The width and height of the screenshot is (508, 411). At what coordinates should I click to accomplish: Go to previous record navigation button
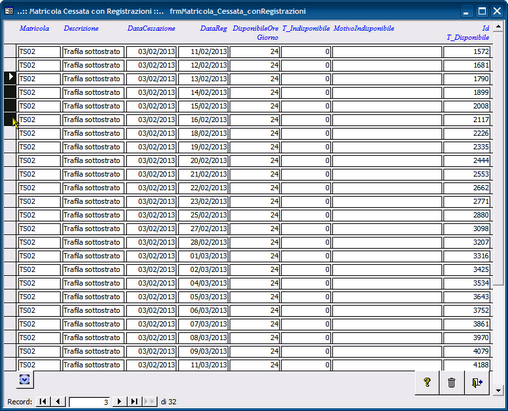pyautogui.click(x=58, y=402)
